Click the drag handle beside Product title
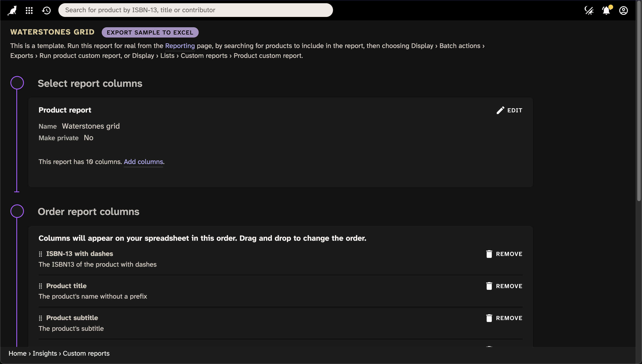Image resolution: width=642 pixels, height=364 pixels. (41, 286)
